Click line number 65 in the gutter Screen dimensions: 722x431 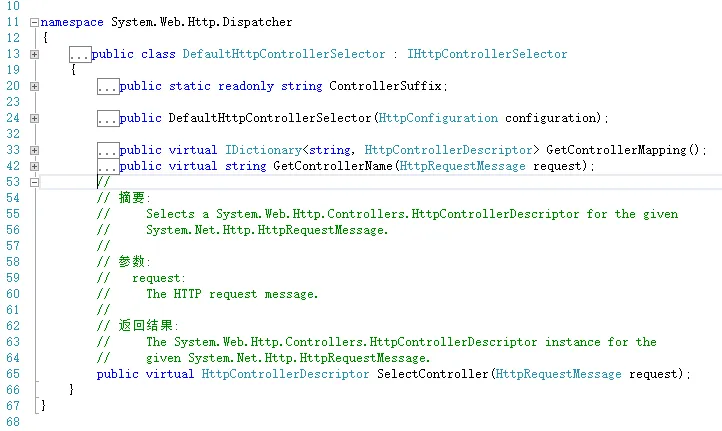pos(13,374)
